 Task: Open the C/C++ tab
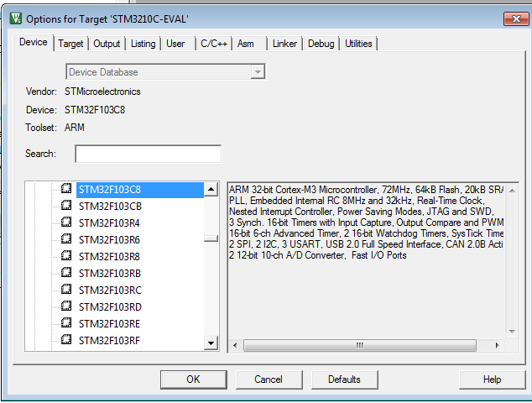pos(214,44)
